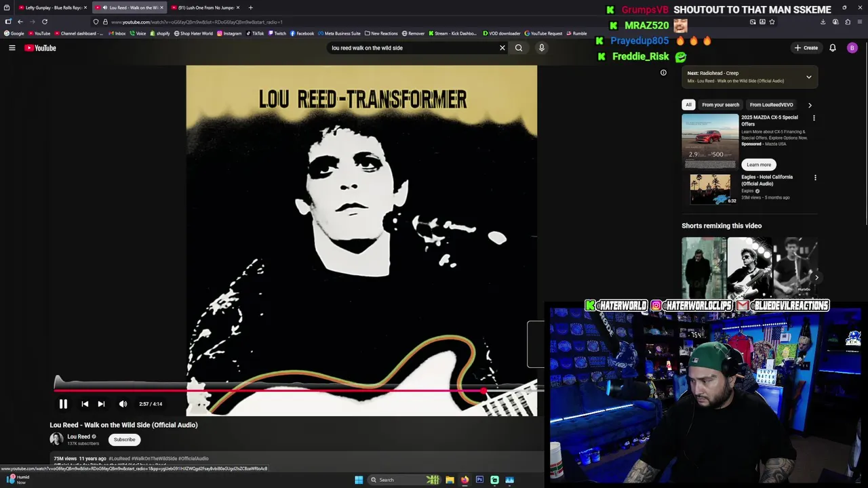
Task: Clear the YouTube search box text
Action: pyautogui.click(x=502, y=47)
